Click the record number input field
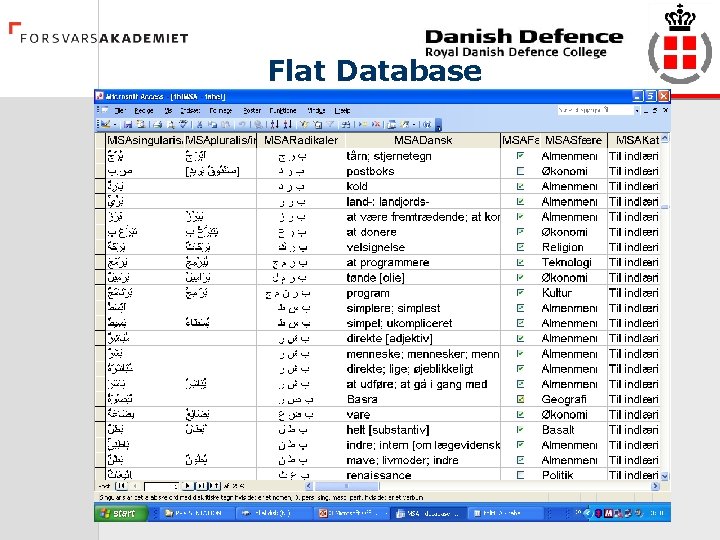 click(x=162, y=485)
